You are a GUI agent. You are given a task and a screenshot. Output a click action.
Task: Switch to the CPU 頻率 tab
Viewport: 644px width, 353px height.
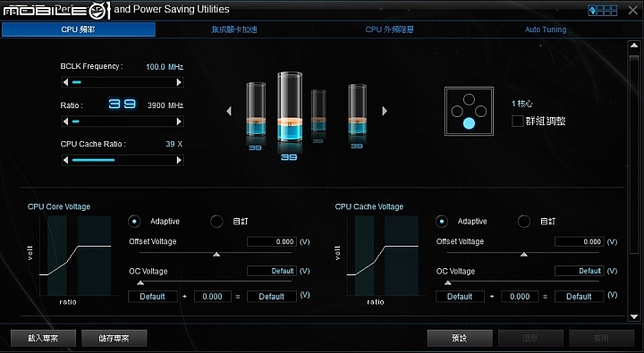pyautogui.click(x=79, y=29)
